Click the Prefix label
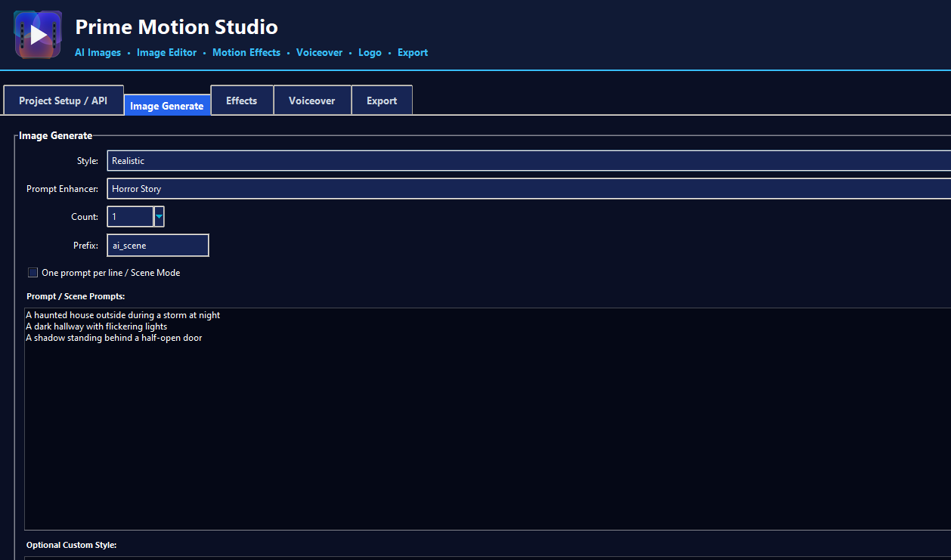 85,246
